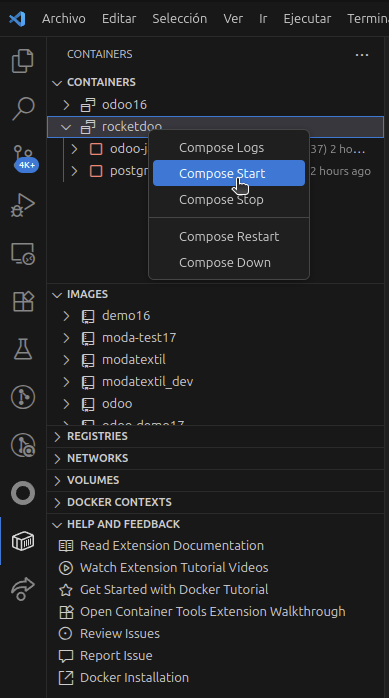
Task: Expand the VOLUMES section
Action: pos(57,480)
